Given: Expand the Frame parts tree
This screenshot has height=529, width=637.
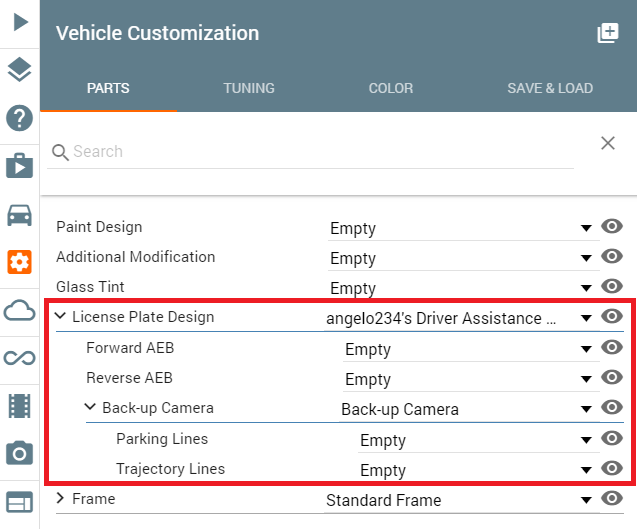Looking at the screenshot, I should 61,498.
